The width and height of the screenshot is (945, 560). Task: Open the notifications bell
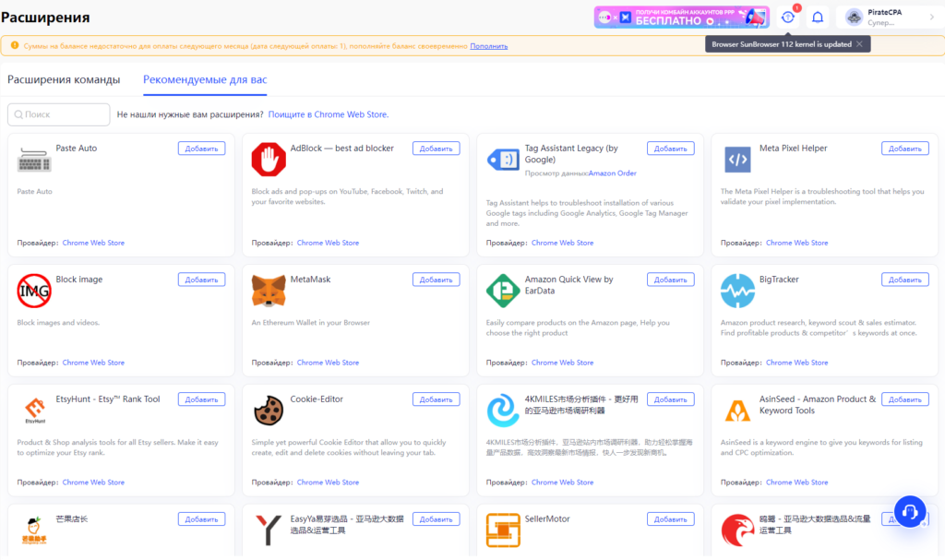tap(818, 18)
